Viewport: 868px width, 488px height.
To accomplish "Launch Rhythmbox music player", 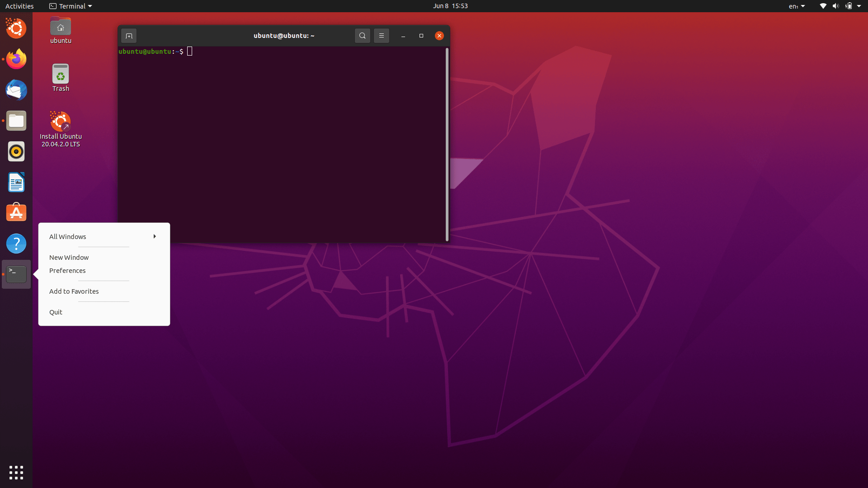I will point(16,151).
